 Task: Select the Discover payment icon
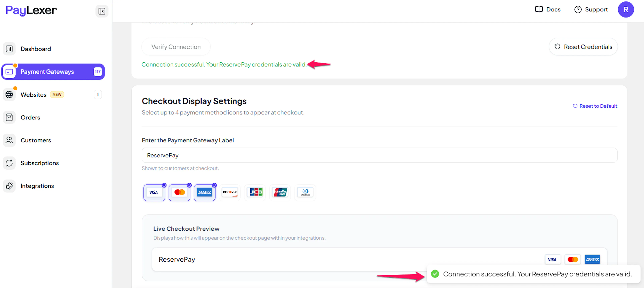[x=230, y=192]
